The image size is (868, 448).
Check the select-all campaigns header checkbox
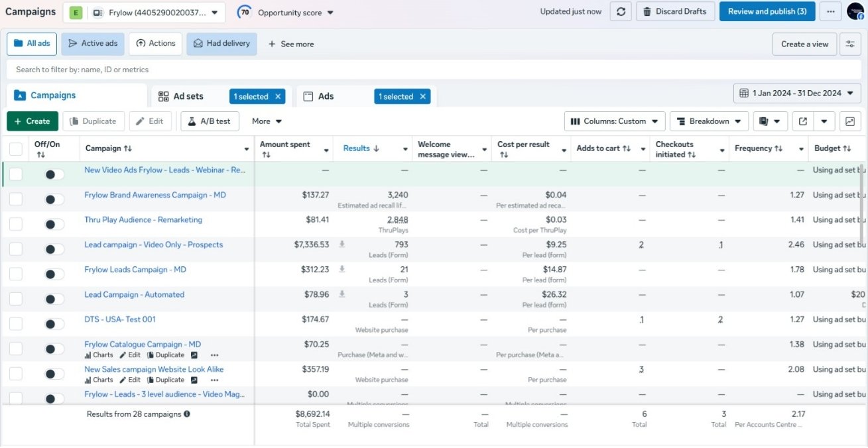pyautogui.click(x=16, y=149)
